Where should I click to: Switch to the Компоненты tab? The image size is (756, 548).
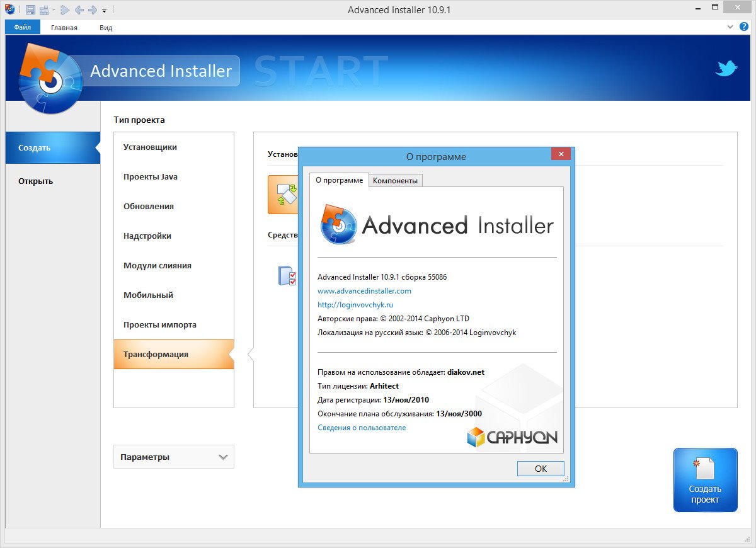point(395,181)
